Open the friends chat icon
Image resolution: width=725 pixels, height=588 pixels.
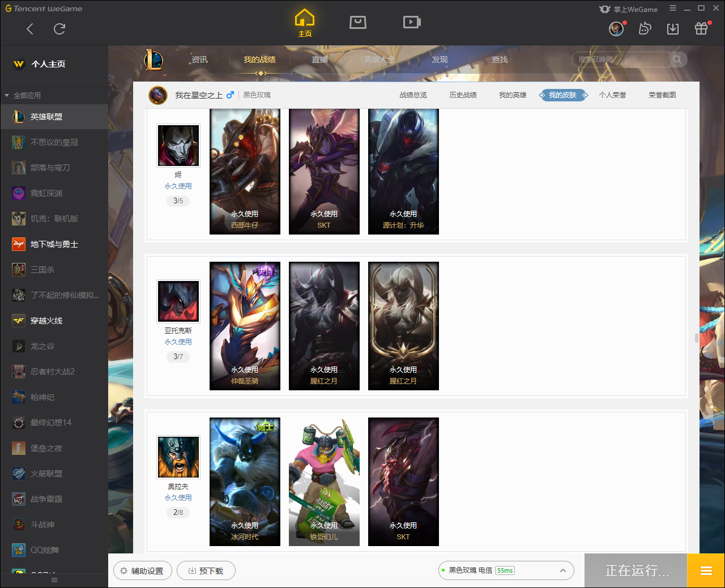coord(645,28)
